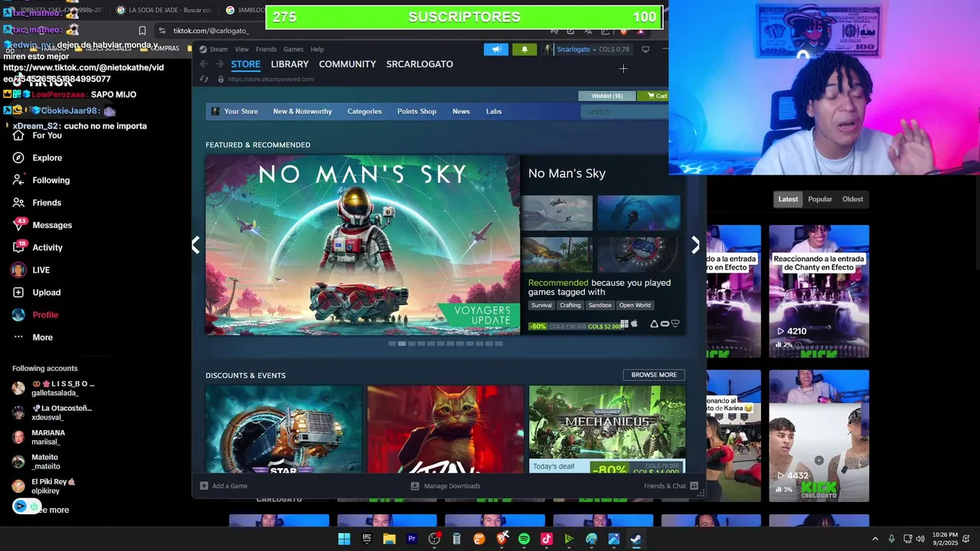Select second carousel pagination dot
This screenshot has width=980, height=551.
click(x=402, y=344)
